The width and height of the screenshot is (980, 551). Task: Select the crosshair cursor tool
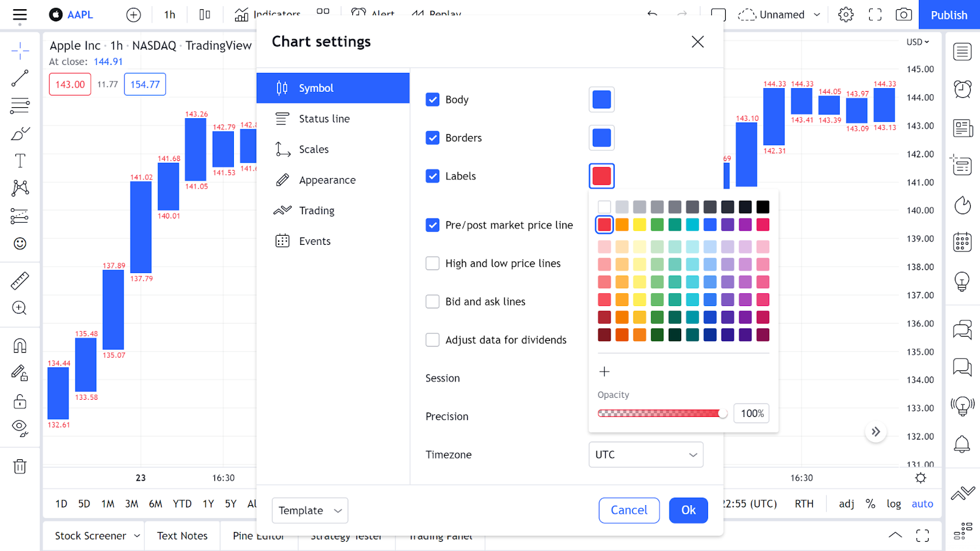point(20,51)
